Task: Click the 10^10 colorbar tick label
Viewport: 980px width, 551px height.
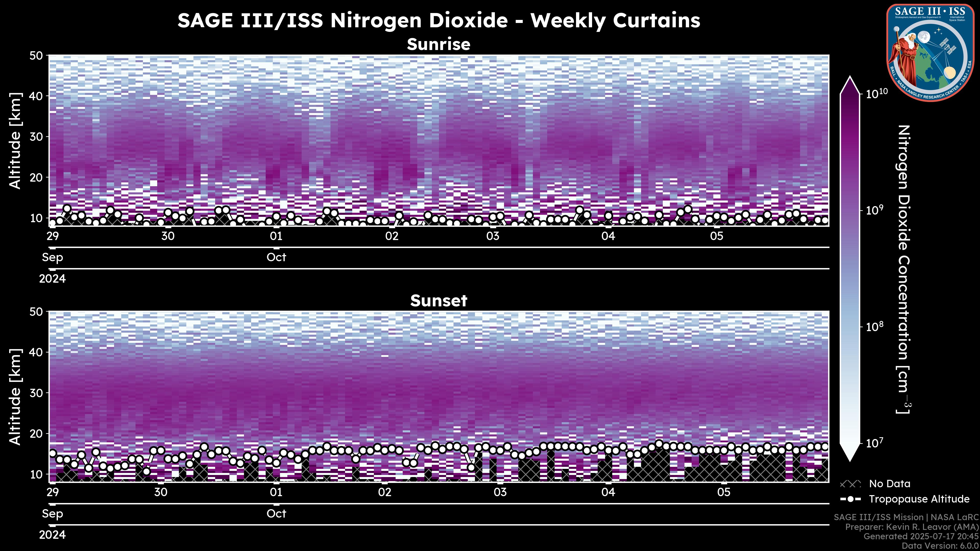Action: [877, 93]
